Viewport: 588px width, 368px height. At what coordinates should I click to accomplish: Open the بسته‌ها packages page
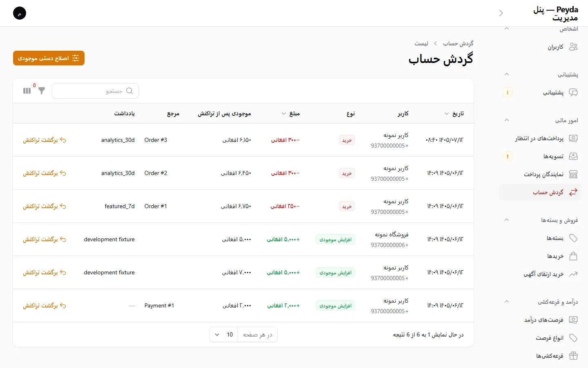[x=540, y=238]
